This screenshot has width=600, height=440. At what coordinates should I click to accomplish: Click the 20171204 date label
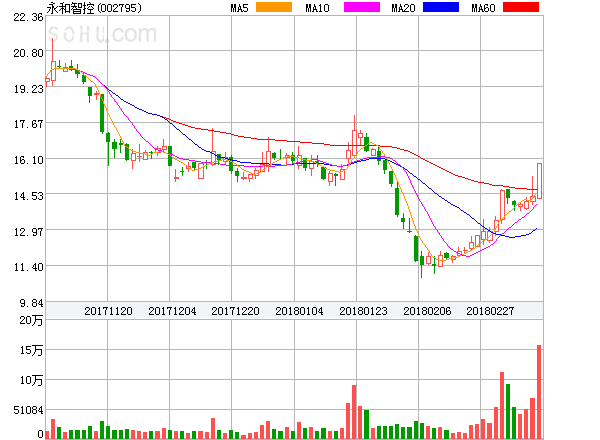(x=172, y=311)
